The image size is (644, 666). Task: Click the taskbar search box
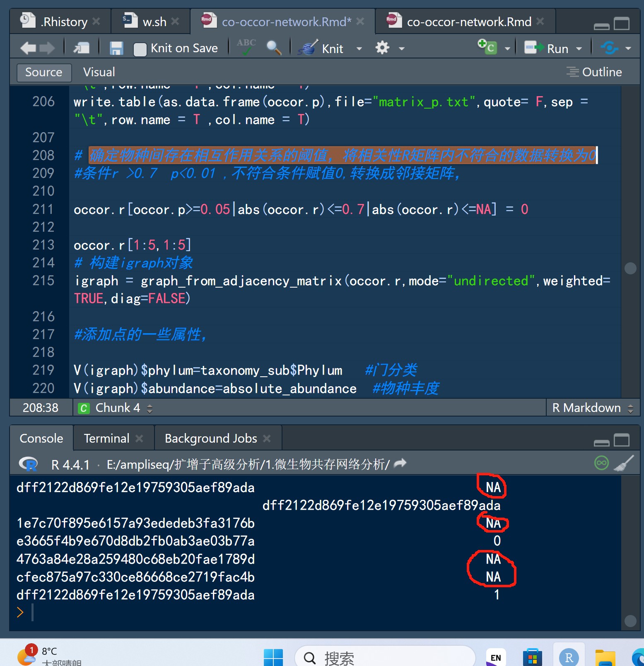[x=385, y=657]
